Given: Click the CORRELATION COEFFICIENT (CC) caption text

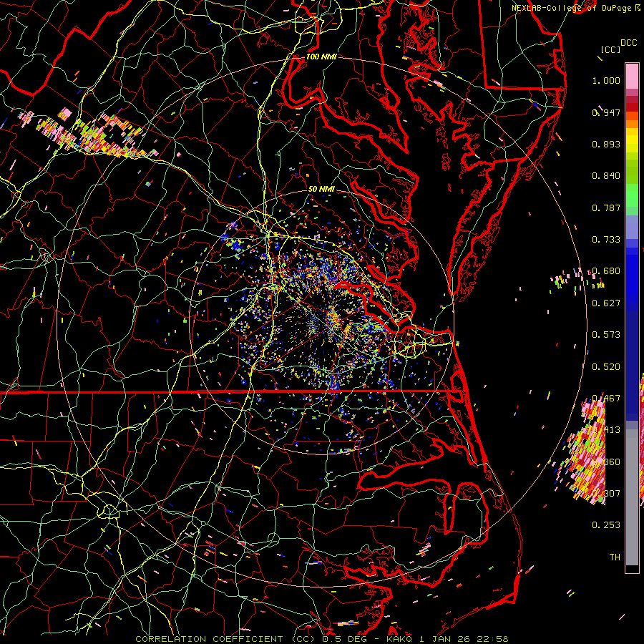Looking at the screenshot, I should click(x=225, y=639).
